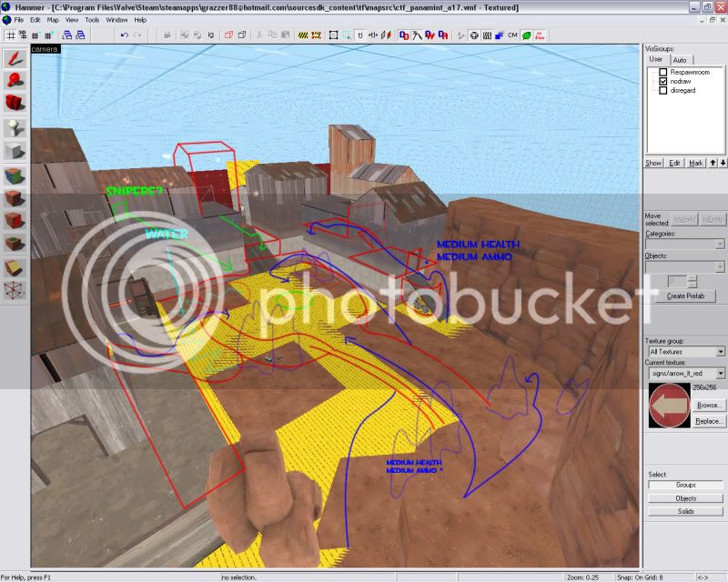Open the Toggle Texture Application tool
The width and height of the screenshot is (728, 582).
coord(15,176)
